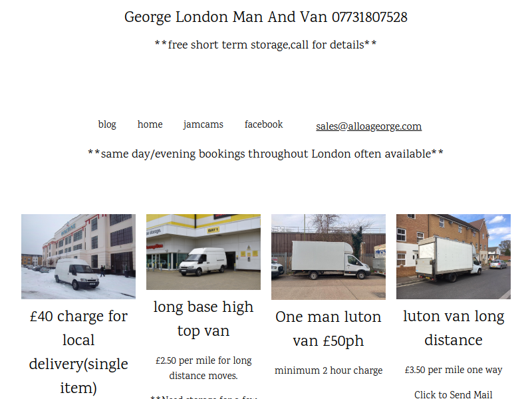
Task: Open the jamcams menu link
Action: point(203,124)
